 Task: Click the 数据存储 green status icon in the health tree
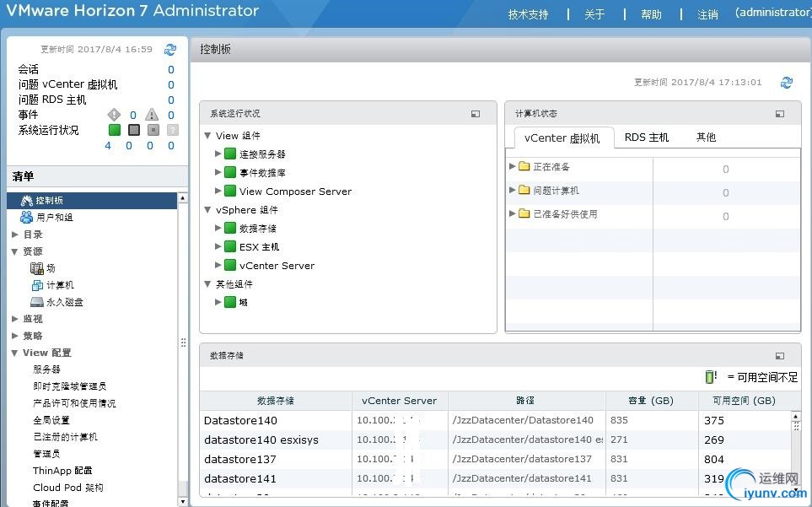(x=230, y=228)
